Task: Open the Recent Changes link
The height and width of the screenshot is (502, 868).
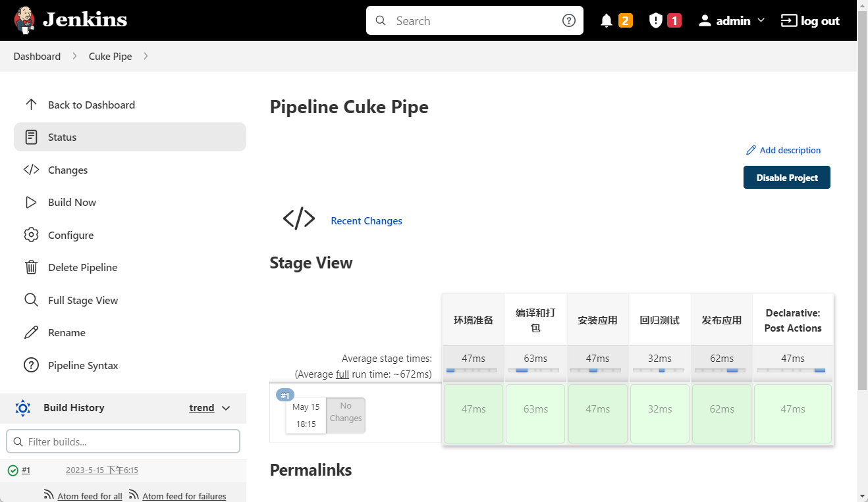Action: (x=366, y=221)
